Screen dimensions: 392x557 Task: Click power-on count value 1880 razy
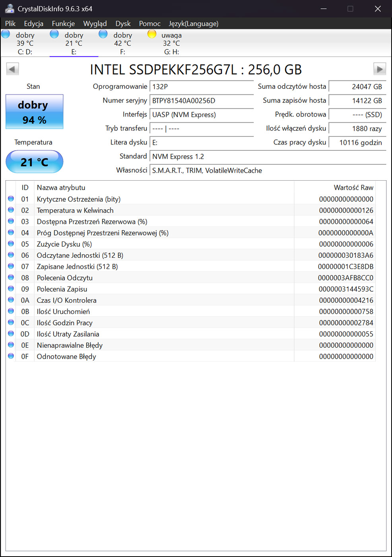pyautogui.click(x=357, y=129)
